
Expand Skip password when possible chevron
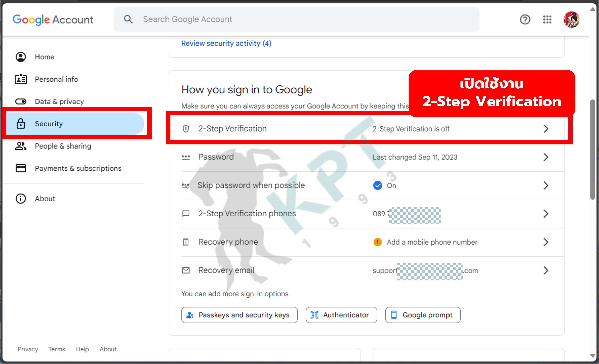(546, 186)
